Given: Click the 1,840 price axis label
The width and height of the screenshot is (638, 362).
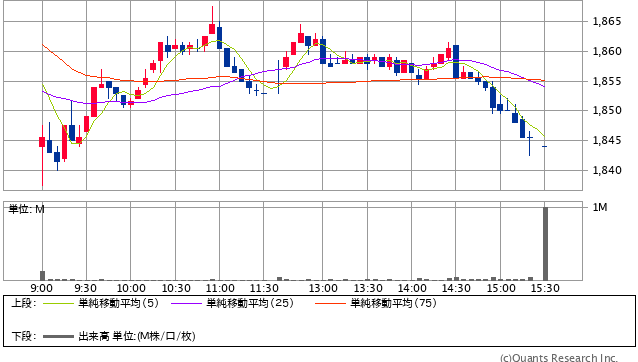Looking at the screenshot, I should click(607, 170).
